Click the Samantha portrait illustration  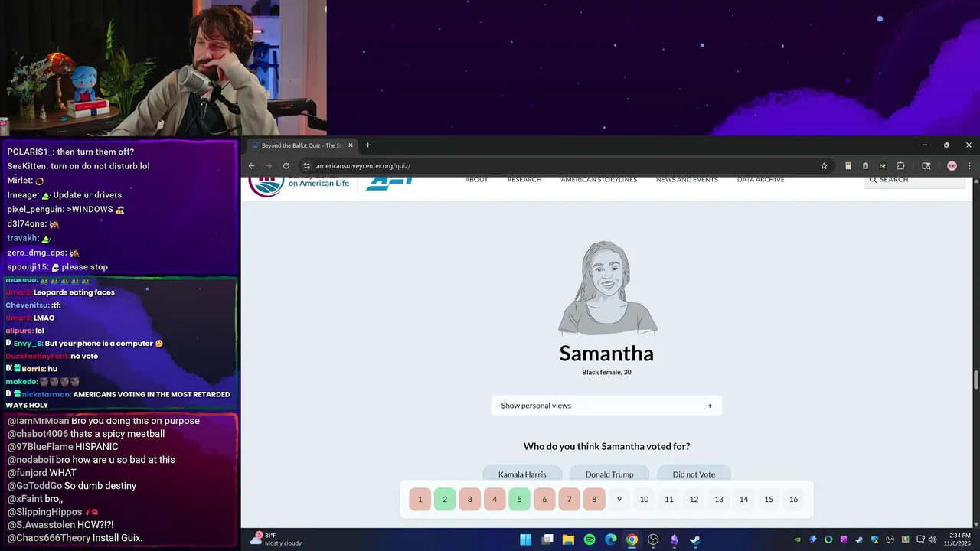(607, 289)
